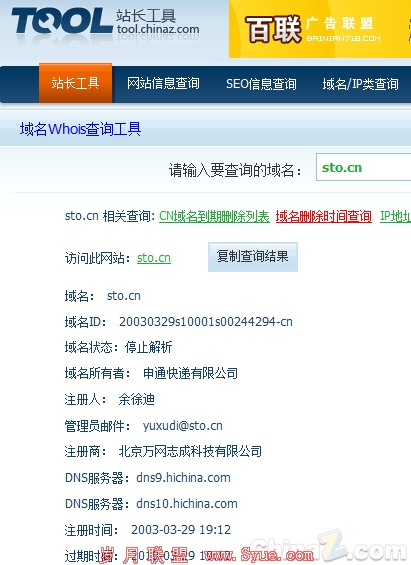Open the CN域名到期删除列表 link

point(214,216)
